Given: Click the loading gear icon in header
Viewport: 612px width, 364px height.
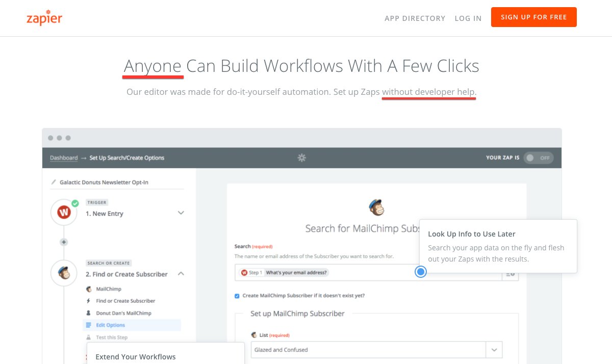Looking at the screenshot, I should click(x=301, y=158).
